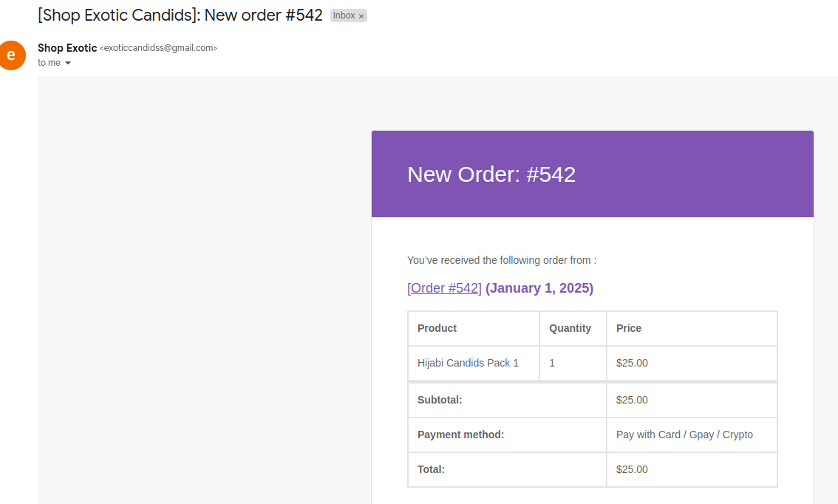Select the Hijabi Candids Pack 1 product name
This screenshot has height=504, width=838.
469,363
